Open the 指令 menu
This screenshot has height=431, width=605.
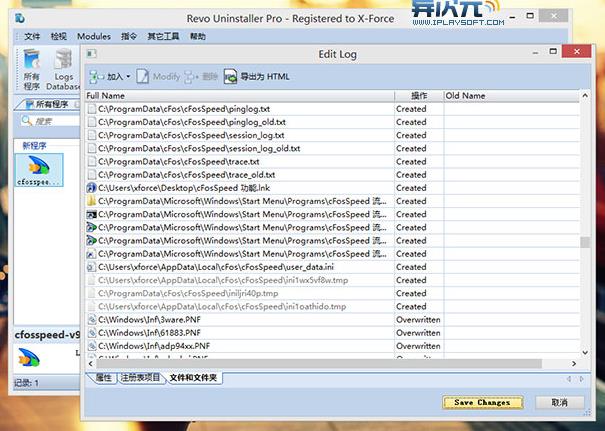coord(129,37)
